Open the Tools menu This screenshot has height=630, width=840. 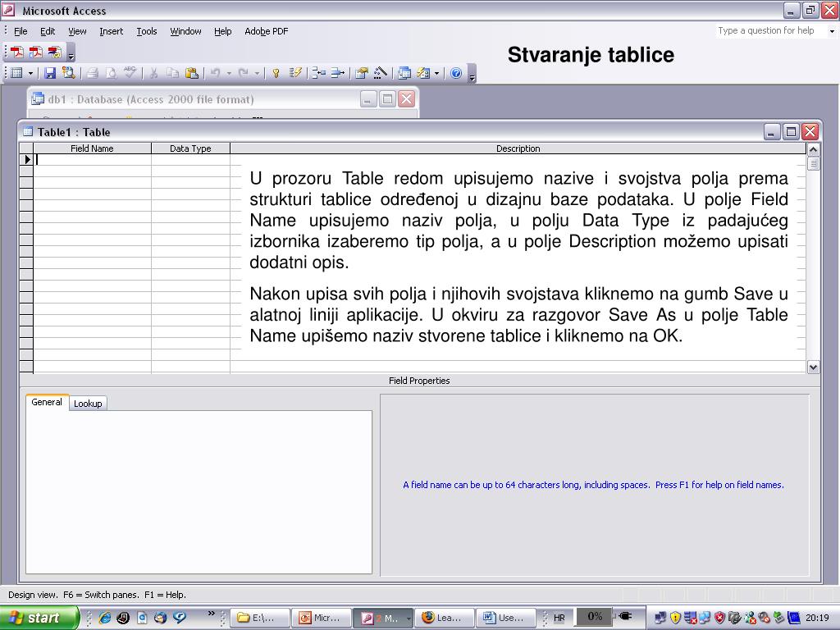pyautogui.click(x=146, y=31)
